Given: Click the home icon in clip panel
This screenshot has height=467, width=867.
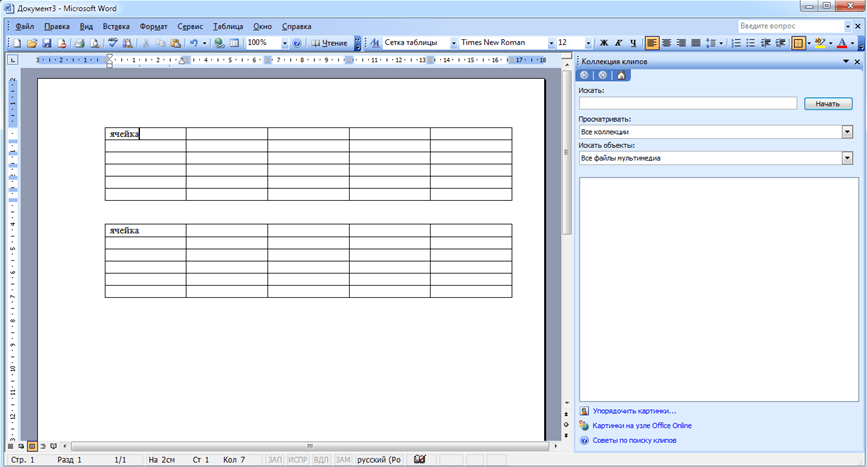Looking at the screenshot, I should (621, 75).
